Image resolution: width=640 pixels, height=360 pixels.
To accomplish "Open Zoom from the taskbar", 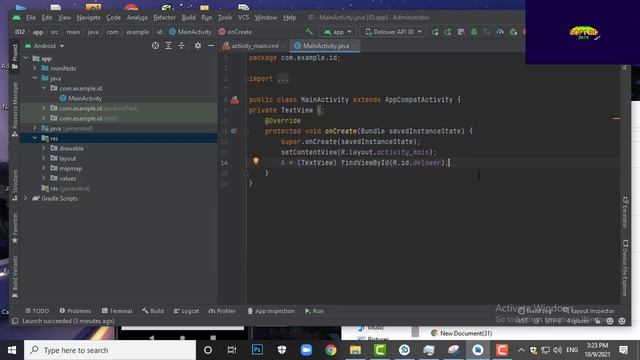I will [x=306, y=350].
